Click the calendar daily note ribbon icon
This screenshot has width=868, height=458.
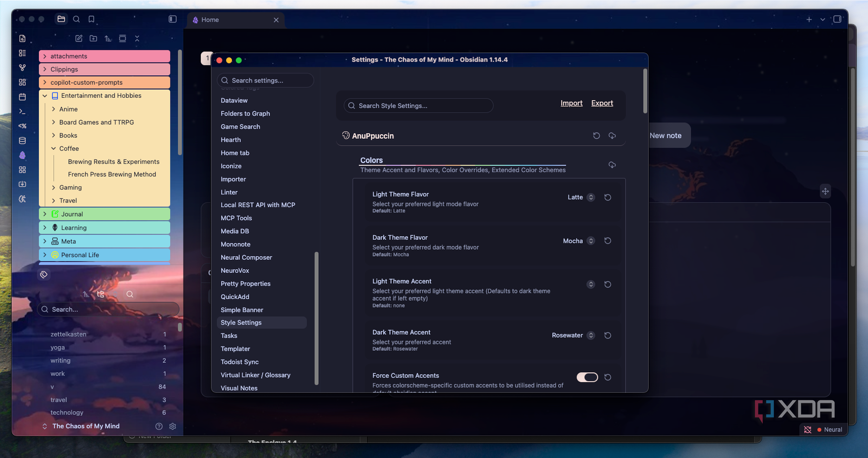pyautogui.click(x=22, y=97)
